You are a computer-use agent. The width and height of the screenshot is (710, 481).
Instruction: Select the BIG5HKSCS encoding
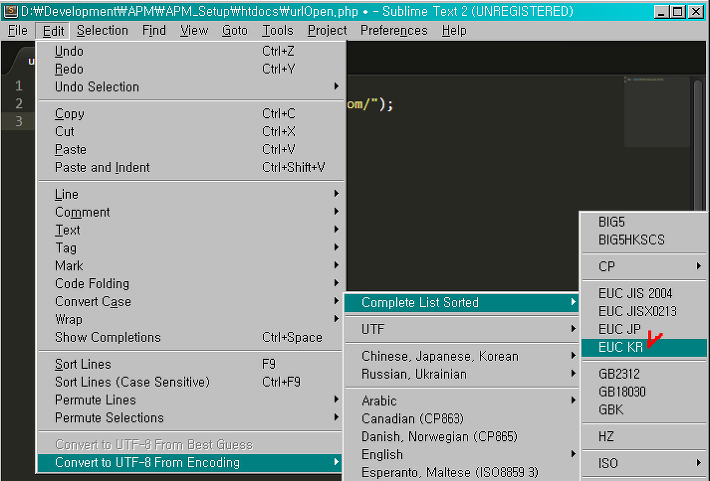[x=644, y=240]
